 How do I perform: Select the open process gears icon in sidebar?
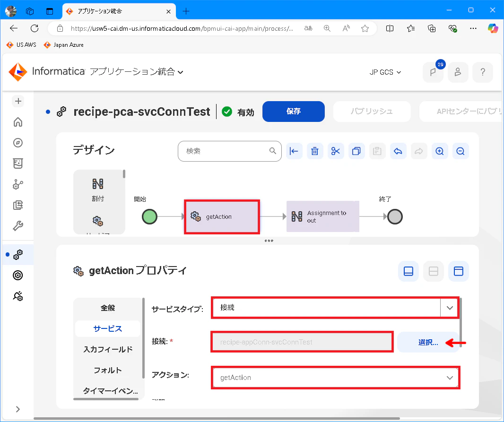18,255
